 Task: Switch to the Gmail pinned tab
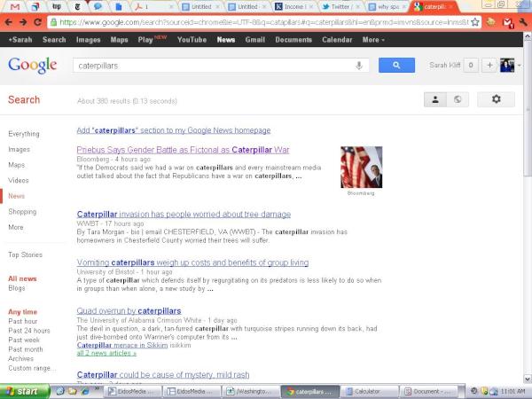pyautogui.click(x=14, y=6)
